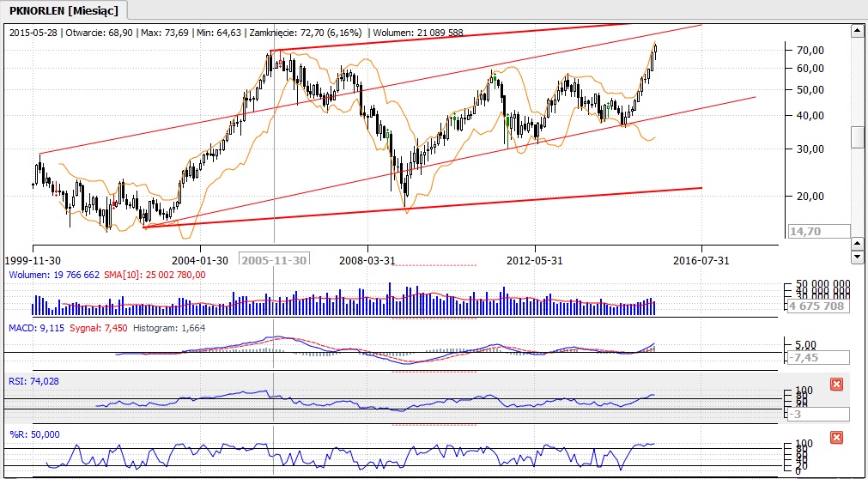The image size is (868, 479).
Task: Click the Max: 73,69 header value
Action: [162, 33]
